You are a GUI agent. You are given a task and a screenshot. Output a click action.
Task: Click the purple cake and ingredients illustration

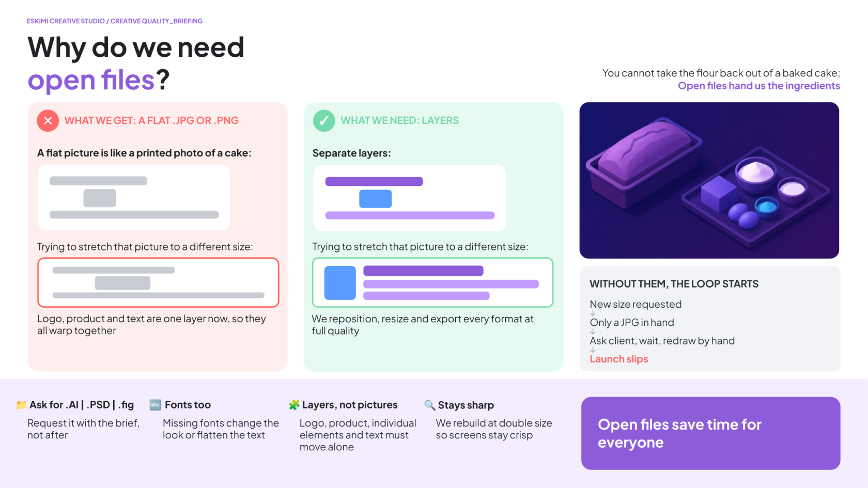pyautogui.click(x=709, y=180)
